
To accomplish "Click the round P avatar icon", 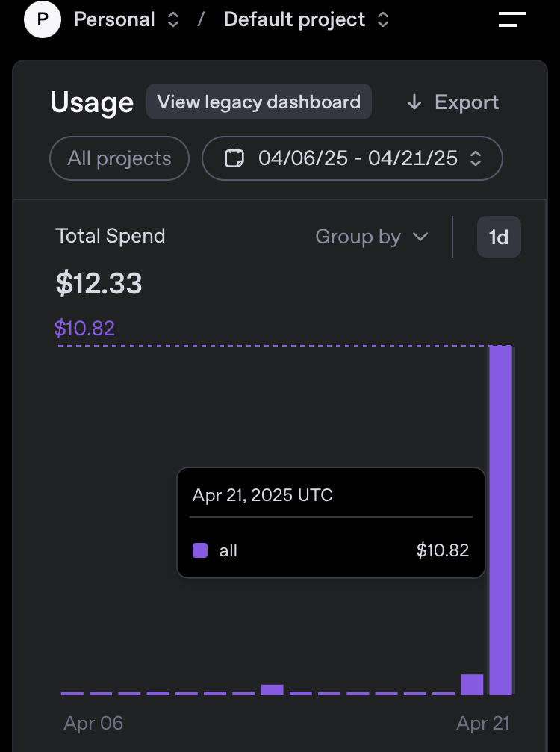I will pos(42,20).
